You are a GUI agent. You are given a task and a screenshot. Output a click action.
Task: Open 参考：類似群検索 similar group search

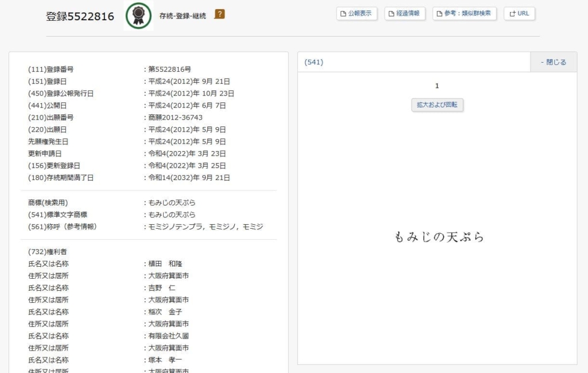pos(465,13)
